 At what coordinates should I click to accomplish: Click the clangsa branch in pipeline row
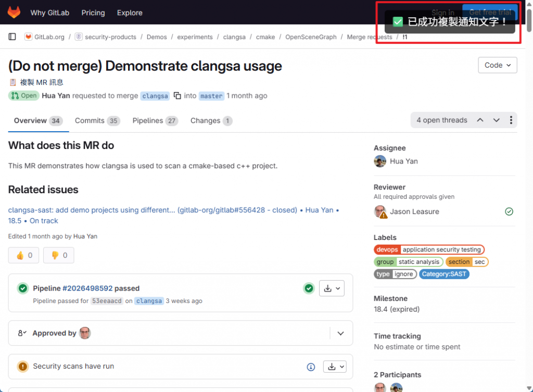[x=149, y=301]
